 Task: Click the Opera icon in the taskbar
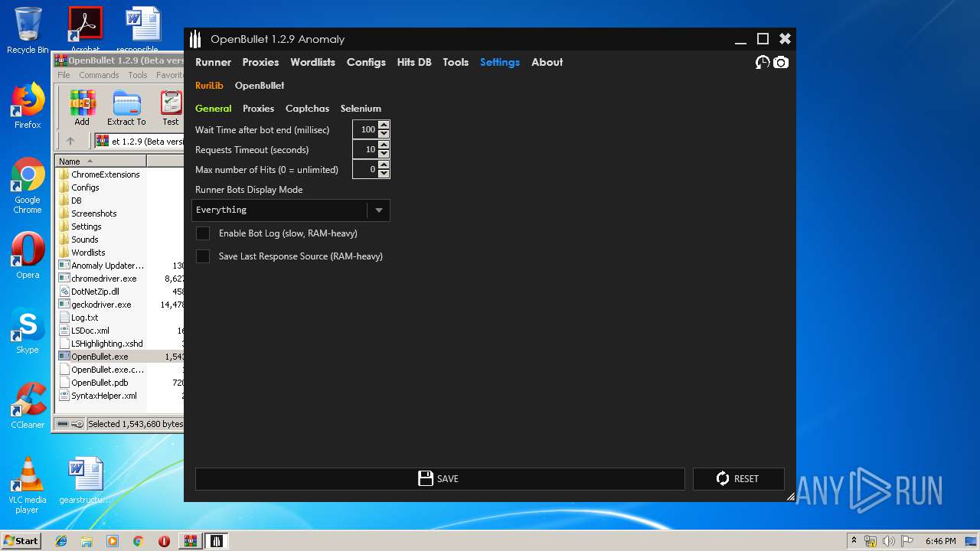[x=164, y=541]
